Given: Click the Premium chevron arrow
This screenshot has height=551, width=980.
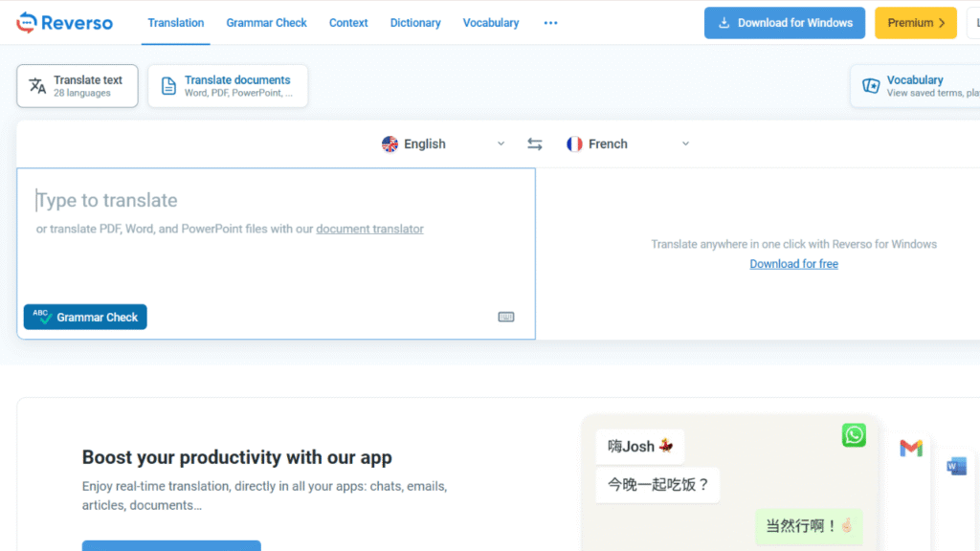Looking at the screenshot, I should point(942,23).
